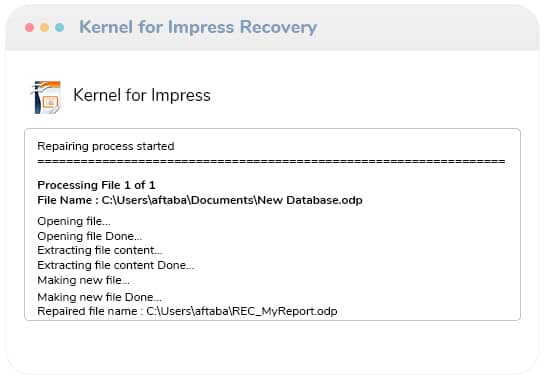The image size is (545, 380).
Task: Select the 'Repairing process started' log line
Action: [x=106, y=146]
